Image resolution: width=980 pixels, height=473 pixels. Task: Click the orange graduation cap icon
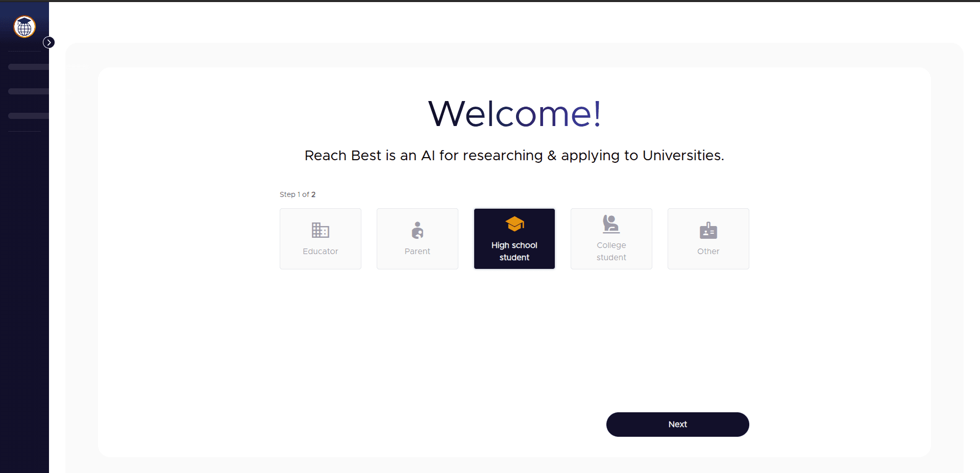(514, 224)
